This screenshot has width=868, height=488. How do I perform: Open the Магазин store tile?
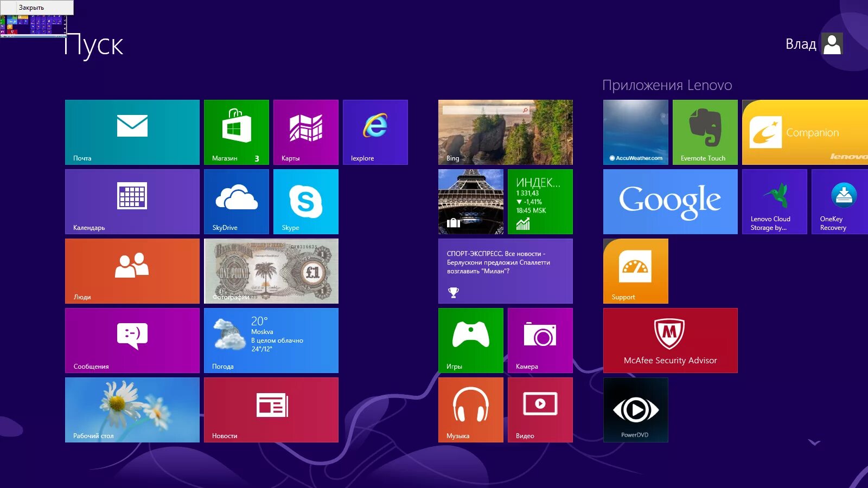237,132
